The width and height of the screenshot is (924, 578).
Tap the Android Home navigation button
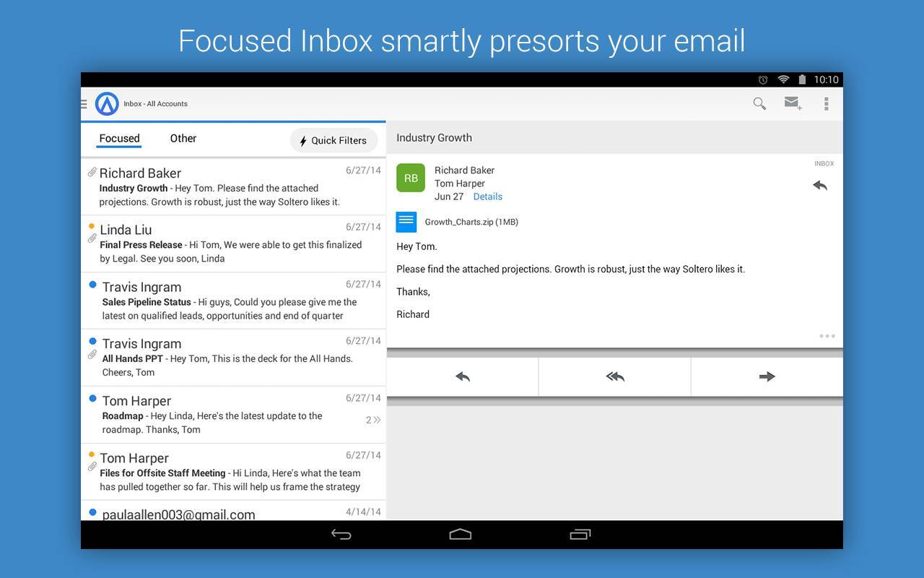pos(461,535)
